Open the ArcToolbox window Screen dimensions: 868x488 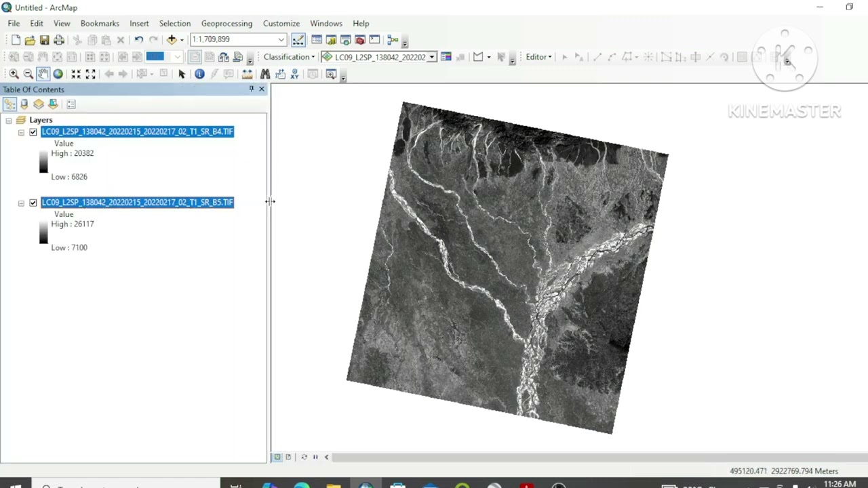pos(360,40)
